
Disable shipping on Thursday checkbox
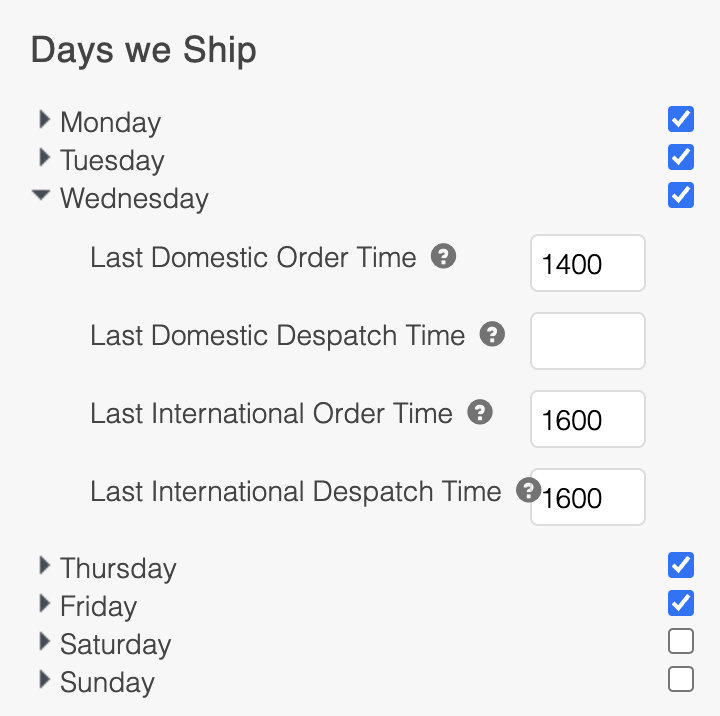pyautogui.click(x=681, y=565)
